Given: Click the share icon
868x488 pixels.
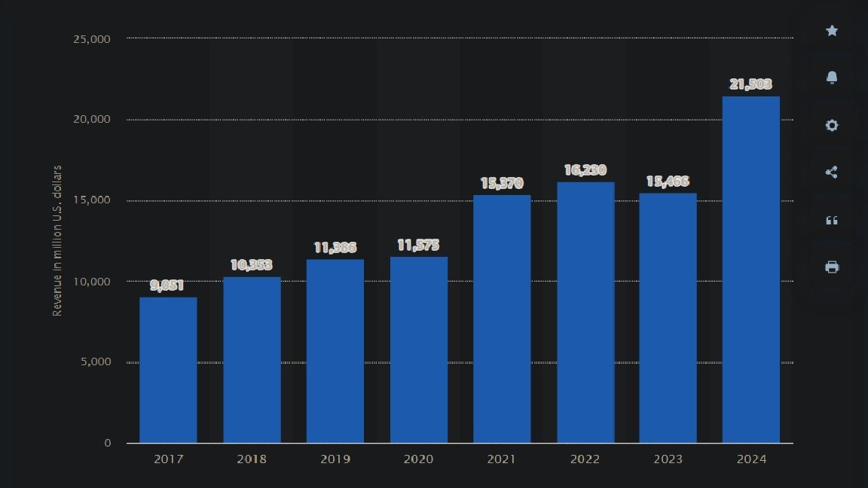Looking at the screenshot, I should [x=832, y=172].
